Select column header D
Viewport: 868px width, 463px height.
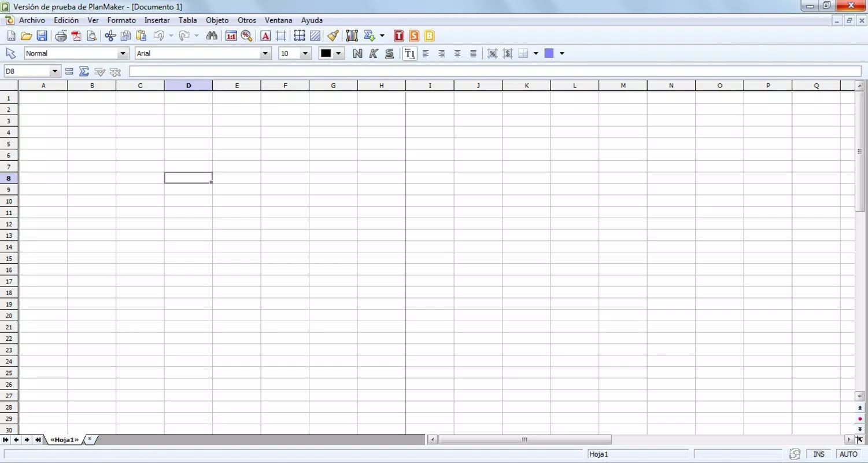pyautogui.click(x=189, y=86)
